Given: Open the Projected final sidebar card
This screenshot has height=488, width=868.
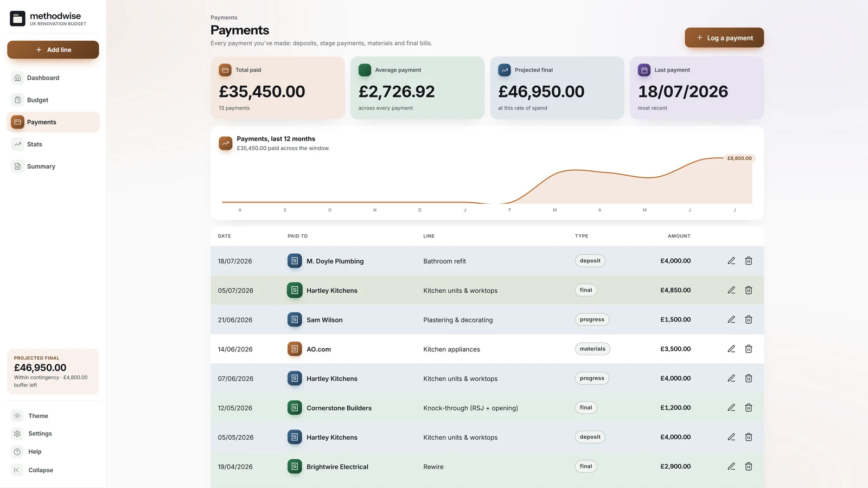Looking at the screenshot, I should tap(53, 371).
